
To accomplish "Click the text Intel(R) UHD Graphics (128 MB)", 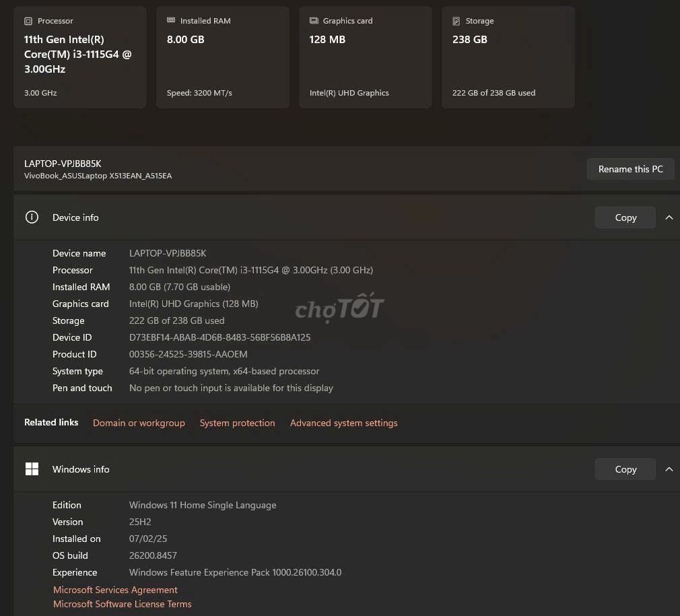I will [x=193, y=304].
